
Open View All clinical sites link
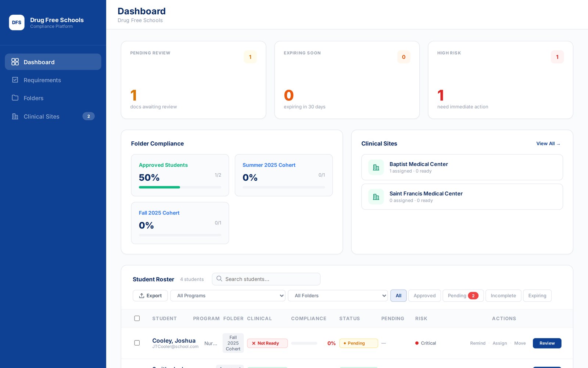(x=548, y=144)
